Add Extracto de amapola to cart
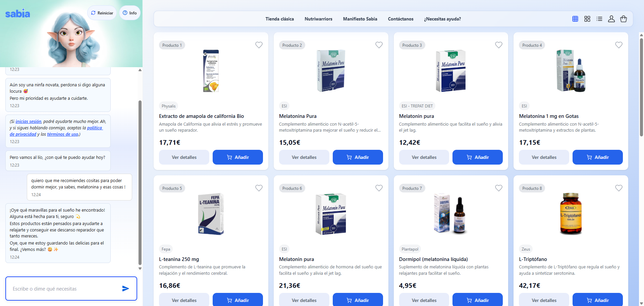 [238, 157]
